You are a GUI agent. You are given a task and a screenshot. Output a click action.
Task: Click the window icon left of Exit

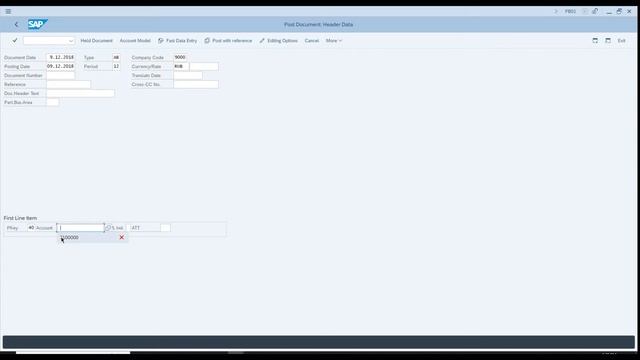click(608, 40)
